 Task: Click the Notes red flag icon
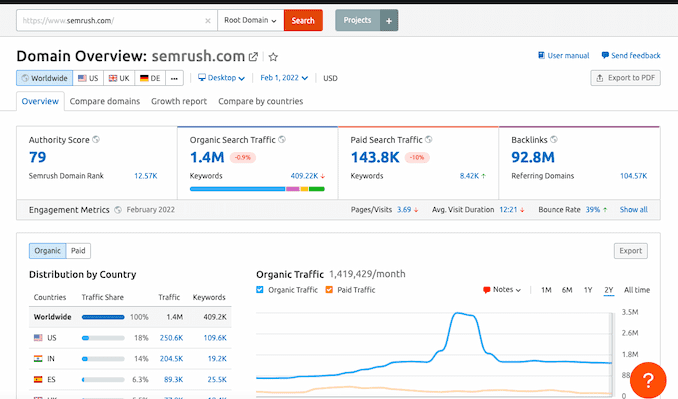coord(486,290)
